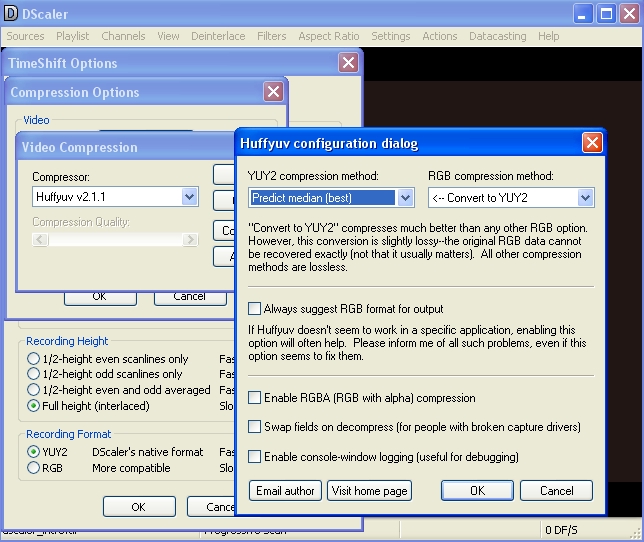Click the 0 DF/S status bar entry

click(x=561, y=530)
